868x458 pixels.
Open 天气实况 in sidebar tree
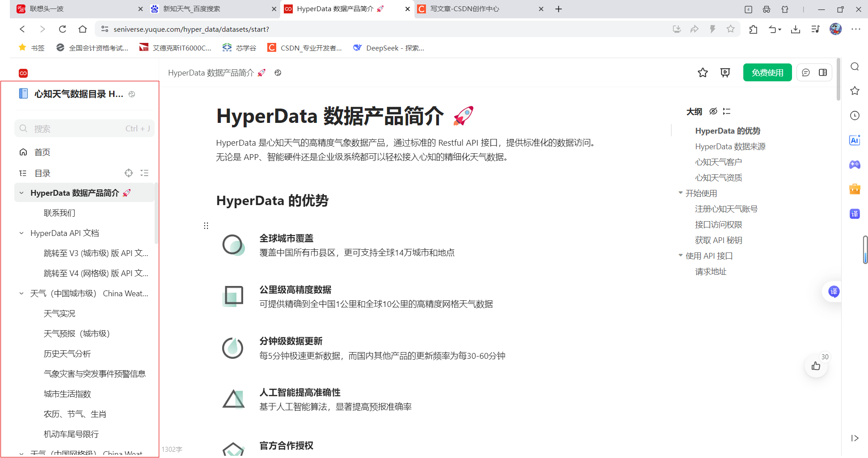(x=59, y=314)
